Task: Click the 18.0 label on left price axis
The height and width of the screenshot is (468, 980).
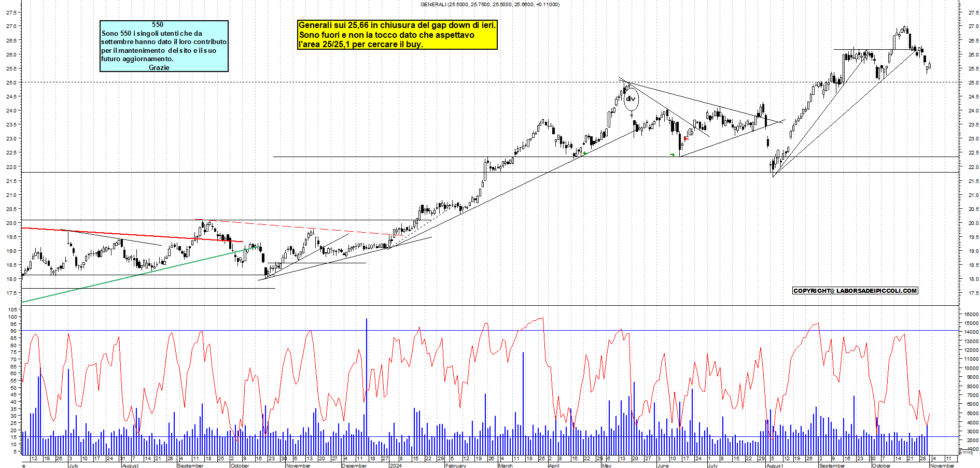Action: click(11, 279)
